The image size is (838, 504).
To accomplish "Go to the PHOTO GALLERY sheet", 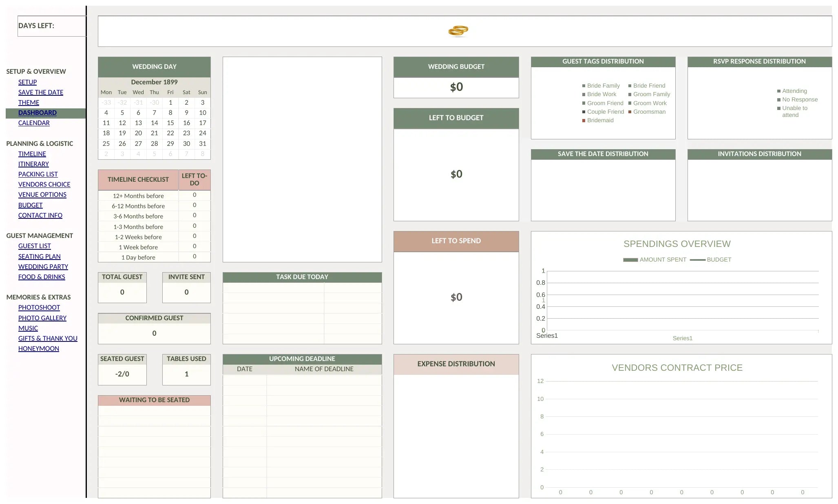I will tap(42, 318).
